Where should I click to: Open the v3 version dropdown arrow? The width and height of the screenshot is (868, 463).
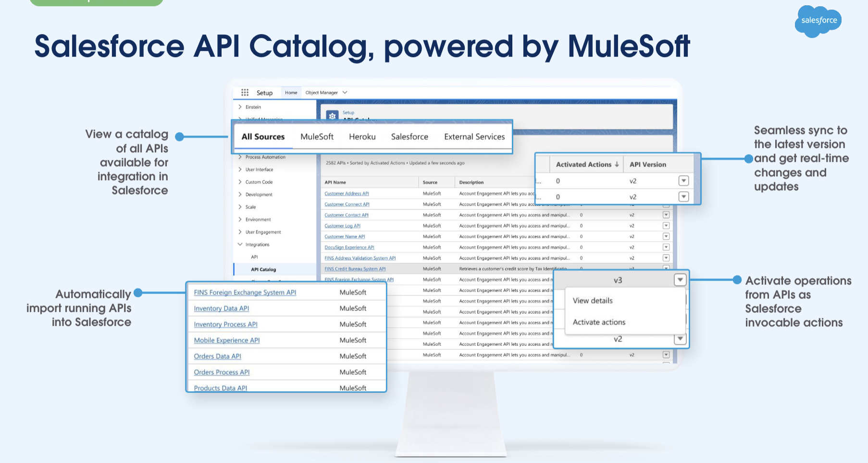680,280
